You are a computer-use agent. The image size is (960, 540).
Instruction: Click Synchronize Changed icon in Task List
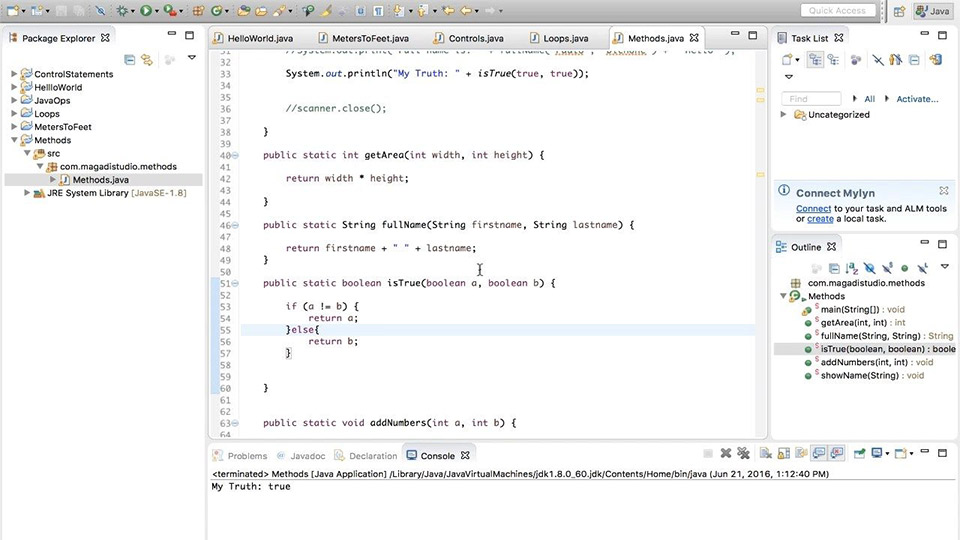coord(936,59)
